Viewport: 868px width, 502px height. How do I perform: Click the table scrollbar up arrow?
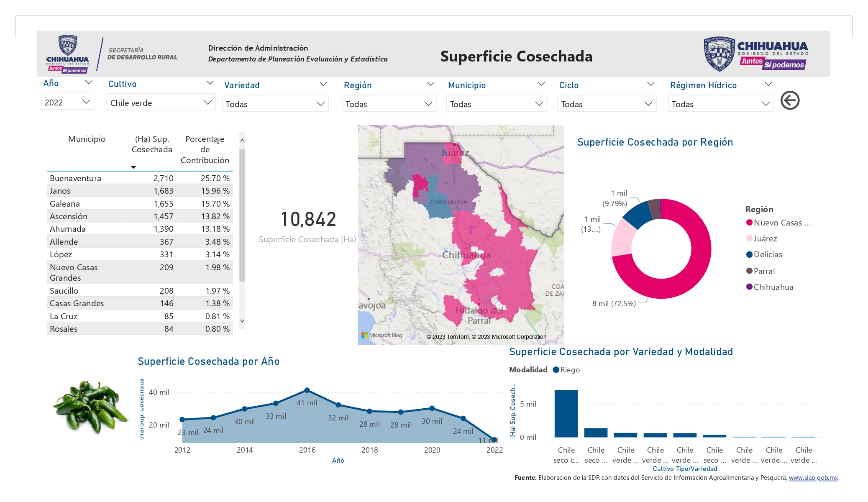click(242, 141)
